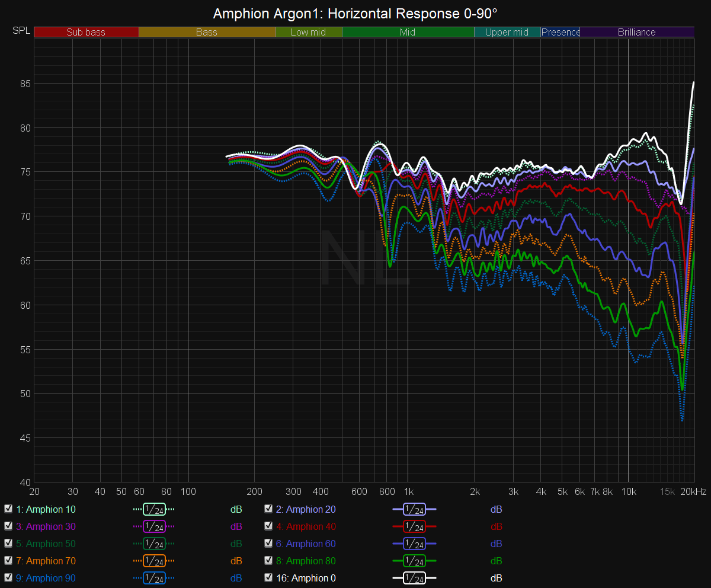Click the SPL axis label
The width and height of the screenshot is (711, 588).
(21, 31)
